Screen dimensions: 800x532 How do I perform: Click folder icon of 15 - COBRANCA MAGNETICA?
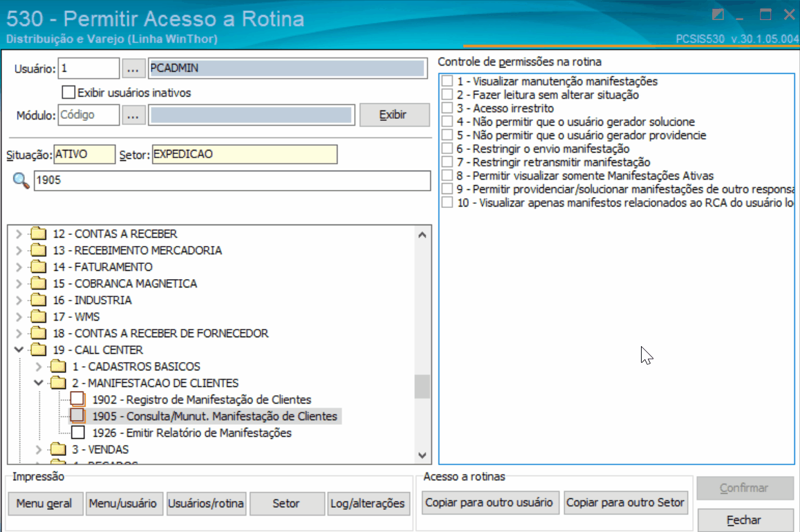point(38,283)
